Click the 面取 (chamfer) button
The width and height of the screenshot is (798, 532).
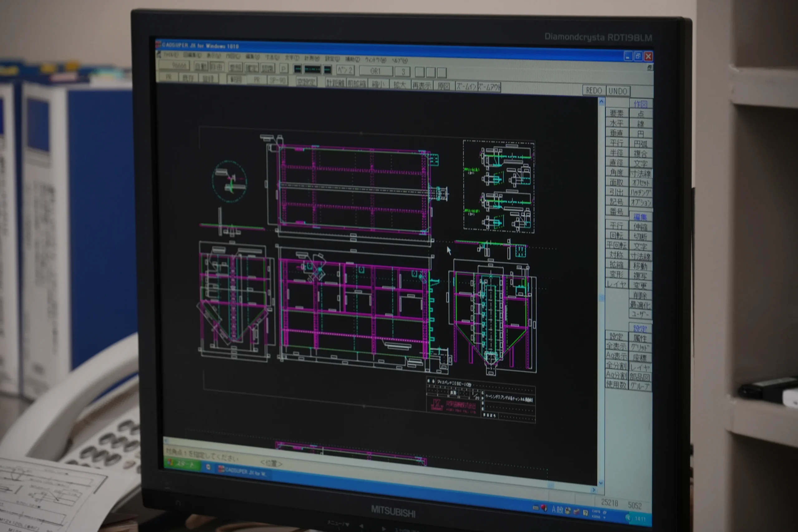617,182
